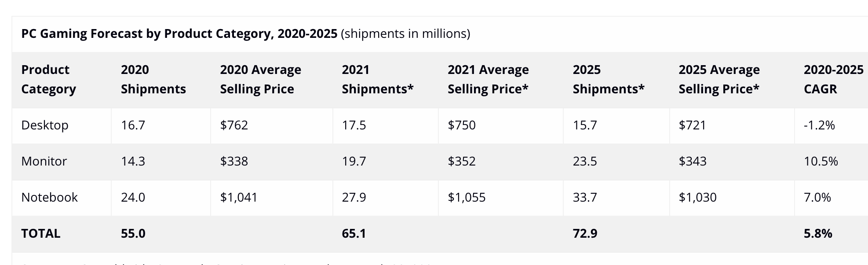Select the Desktop row label
This screenshot has width=868, height=265.
45,125
